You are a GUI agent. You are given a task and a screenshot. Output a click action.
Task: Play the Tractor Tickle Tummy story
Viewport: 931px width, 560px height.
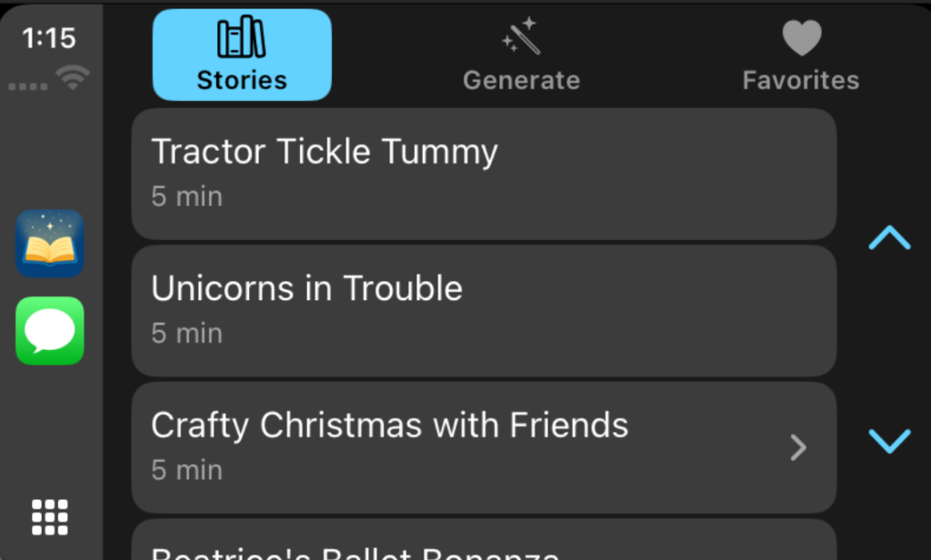coord(484,174)
